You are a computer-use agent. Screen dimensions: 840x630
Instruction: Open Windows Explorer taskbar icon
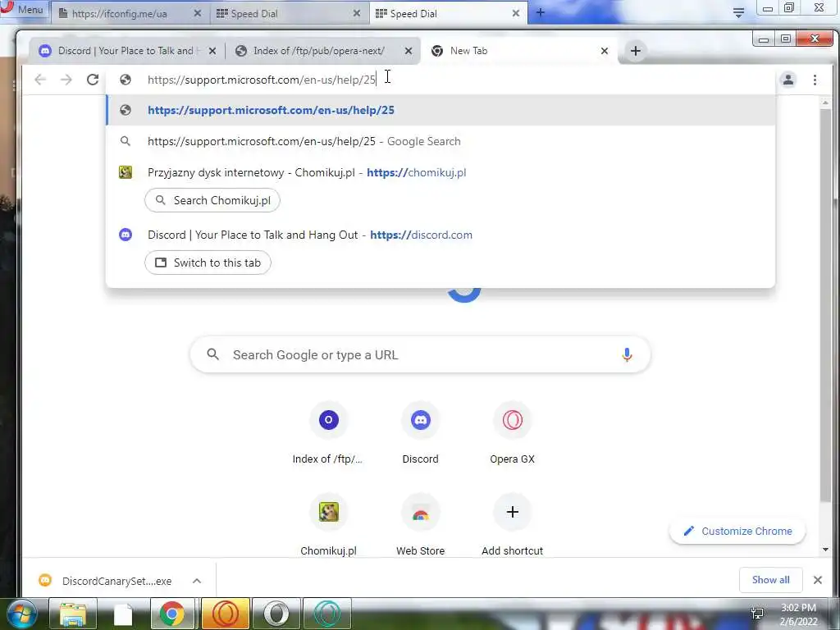pos(73,614)
